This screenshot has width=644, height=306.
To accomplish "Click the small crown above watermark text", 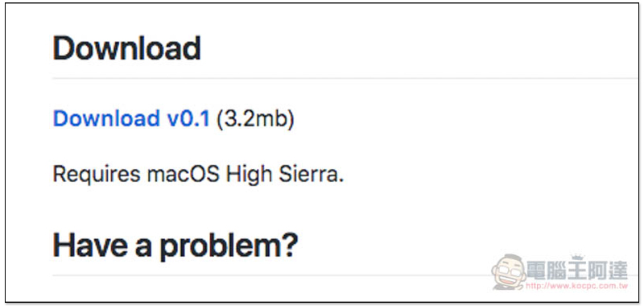I will pyautogui.click(x=578, y=257).
